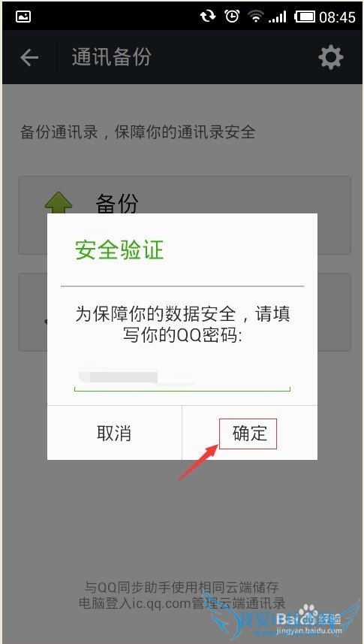The width and height of the screenshot is (364, 644).
Task: Tap the Wi-Fi status icon
Action: click(x=256, y=17)
